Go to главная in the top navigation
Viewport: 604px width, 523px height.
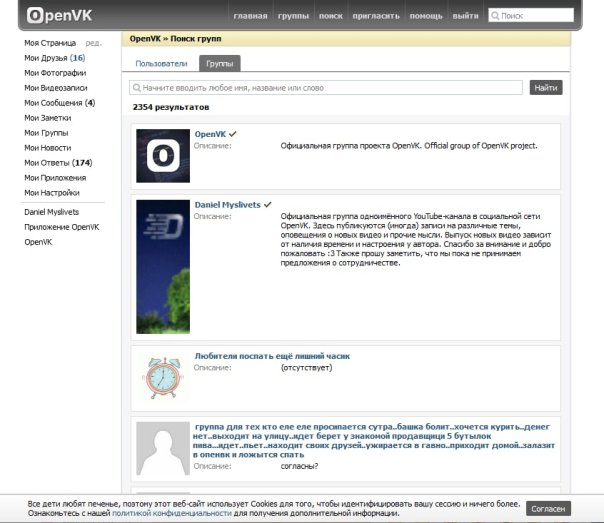(x=250, y=16)
